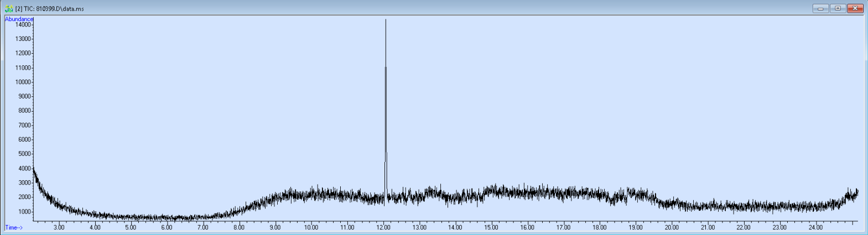Click the title text TIC: 810399.D\data.ms
Viewport: 868px width, 235px height.
pyautogui.click(x=50, y=9)
